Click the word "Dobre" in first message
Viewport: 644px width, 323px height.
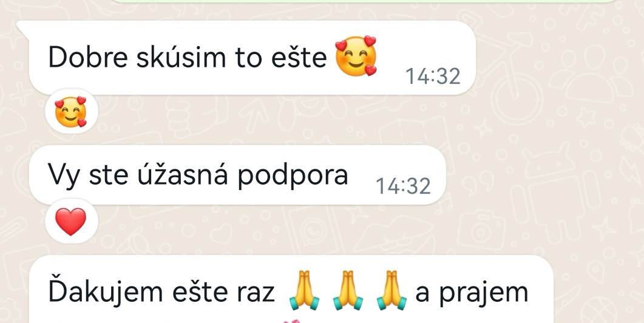(88, 58)
